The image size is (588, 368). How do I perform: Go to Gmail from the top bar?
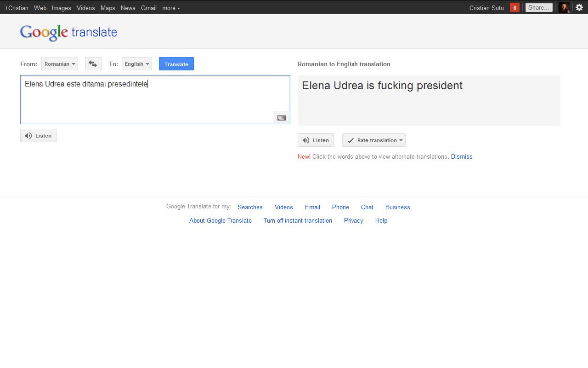pos(148,8)
